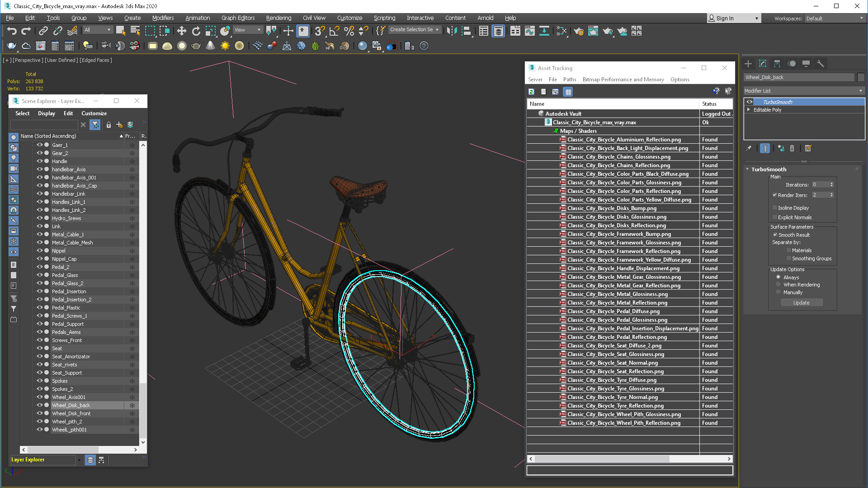This screenshot has width=868, height=488.
Task: Open Rendered Frame Window icon
Action: [593, 31]
